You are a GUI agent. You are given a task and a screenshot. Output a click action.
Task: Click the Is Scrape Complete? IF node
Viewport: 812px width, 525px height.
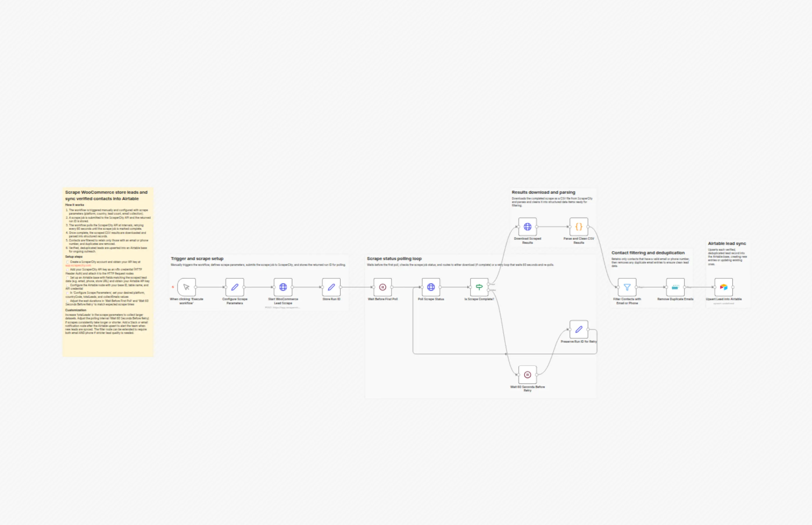point(479,287)
